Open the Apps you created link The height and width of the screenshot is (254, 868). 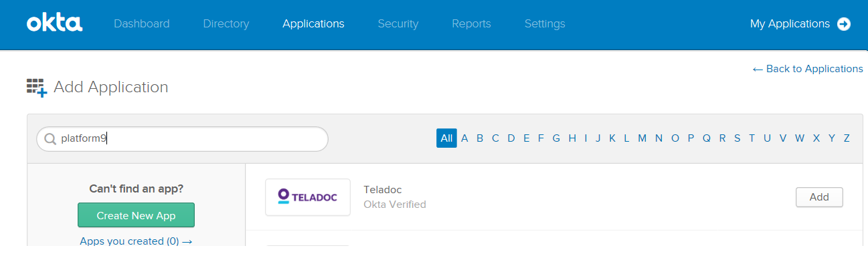[x=136, y=241]
